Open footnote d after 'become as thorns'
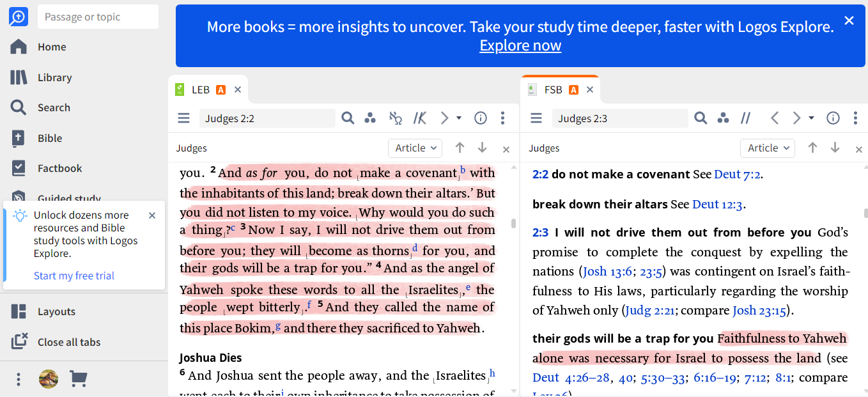The width and height of the screenshot is (868, 397). tap(415, 248)
